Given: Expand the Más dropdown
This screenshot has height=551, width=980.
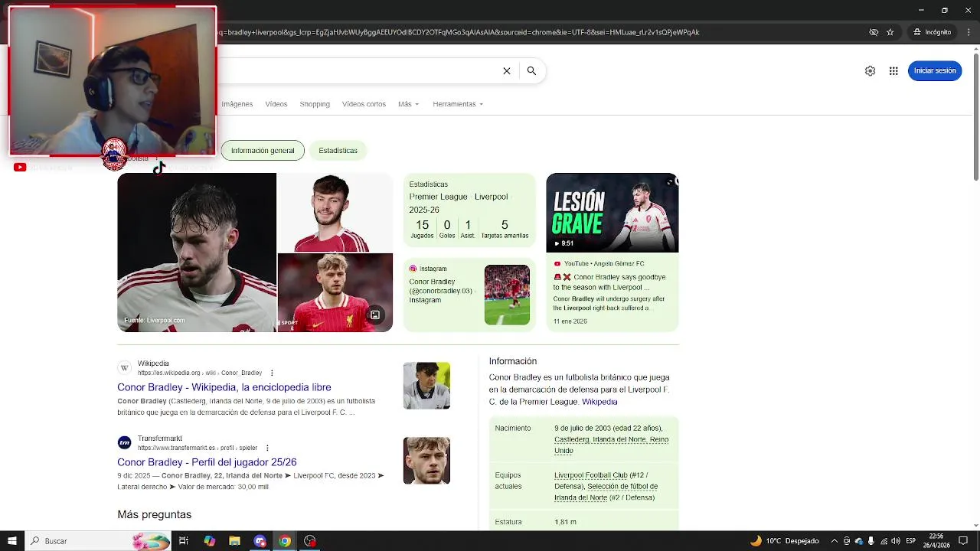Looking at the screenshot, I should (x=408, y=104).
